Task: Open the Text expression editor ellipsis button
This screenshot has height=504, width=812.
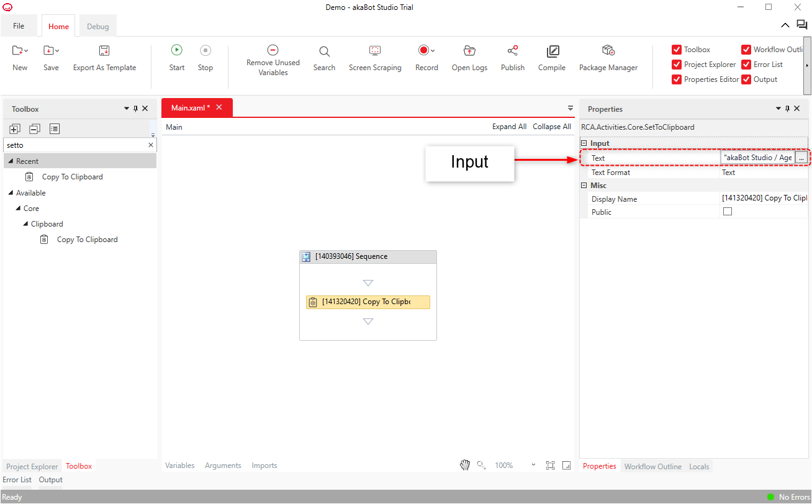Action: point(801,158)
